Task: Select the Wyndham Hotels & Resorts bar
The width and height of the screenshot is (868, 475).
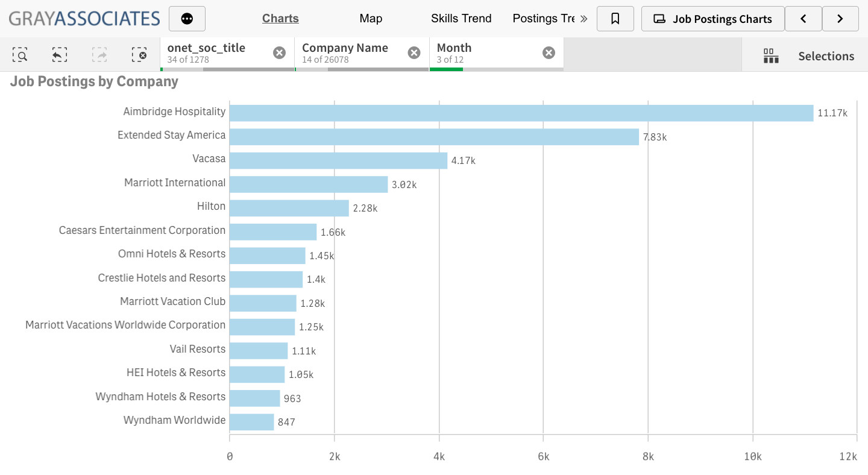Action: (255, 398)
